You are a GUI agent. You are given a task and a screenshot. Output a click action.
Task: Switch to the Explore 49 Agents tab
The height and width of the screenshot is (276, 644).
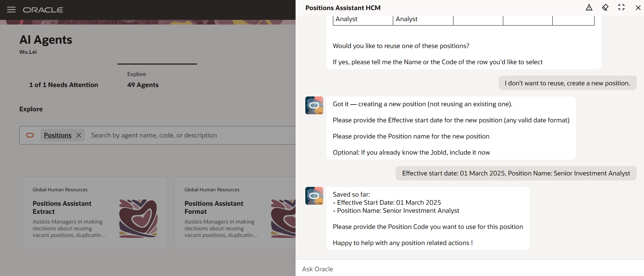pos(143,80)
